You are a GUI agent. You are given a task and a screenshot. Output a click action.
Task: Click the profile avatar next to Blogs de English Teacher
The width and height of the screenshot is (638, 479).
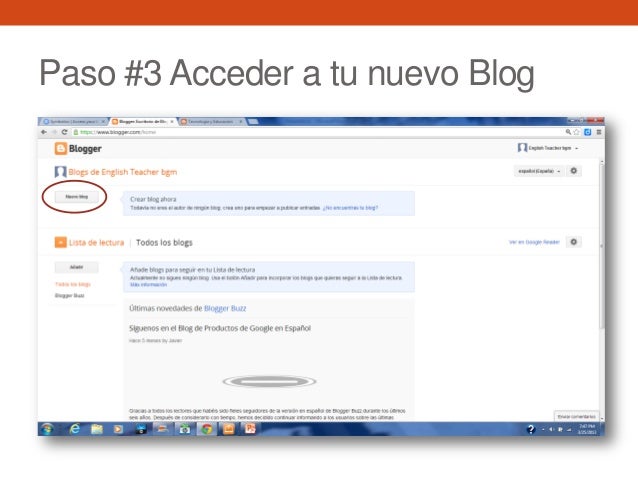[60, 172]
